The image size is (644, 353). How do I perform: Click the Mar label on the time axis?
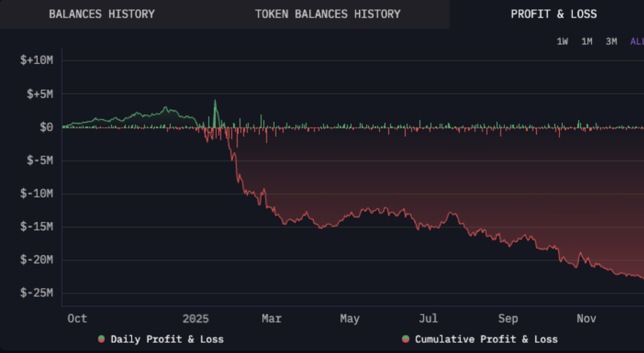coord(272,319)
